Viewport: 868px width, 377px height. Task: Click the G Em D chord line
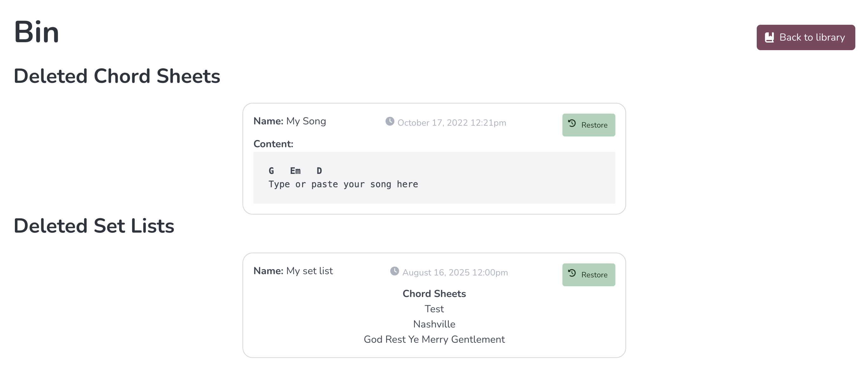[x=295, y=171]
